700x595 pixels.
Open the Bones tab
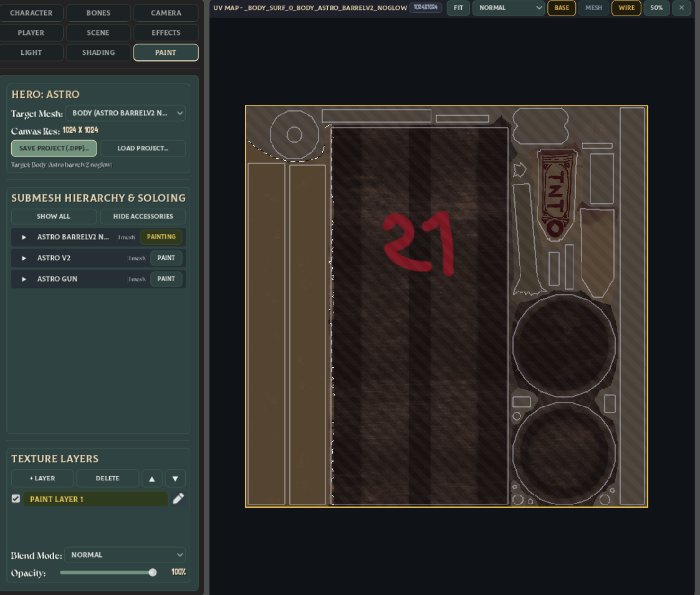pyautogui.click(x=98, y=13)
